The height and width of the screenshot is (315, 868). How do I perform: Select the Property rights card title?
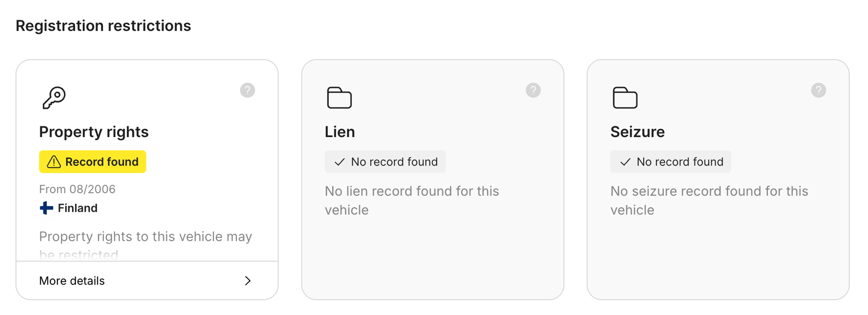pyautogui.click(x=94, y=132)
